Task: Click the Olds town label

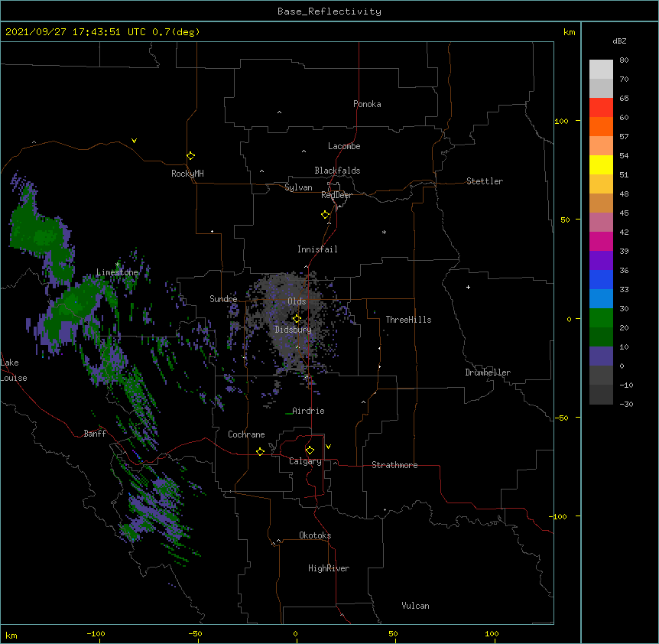Action: pos(297,301)
